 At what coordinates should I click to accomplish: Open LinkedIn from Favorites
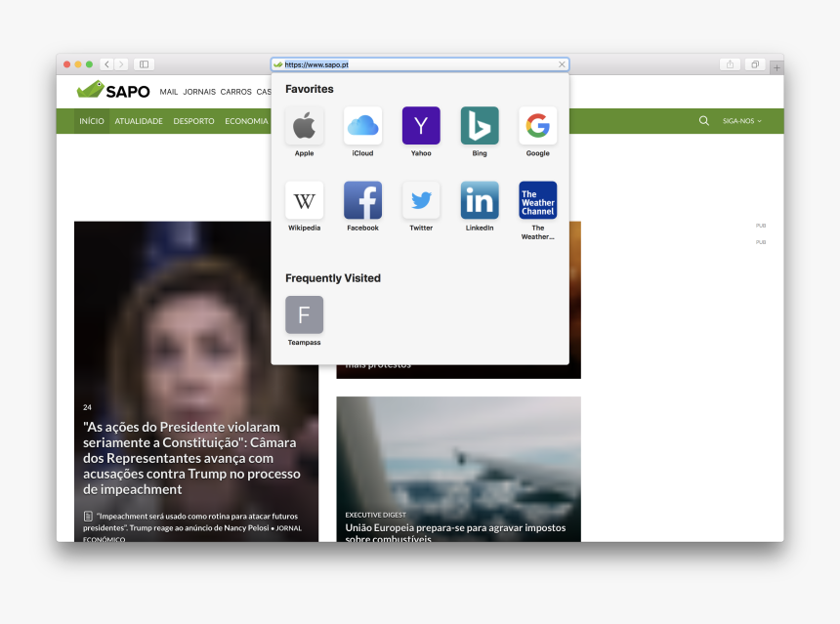[x=480, y=200]
